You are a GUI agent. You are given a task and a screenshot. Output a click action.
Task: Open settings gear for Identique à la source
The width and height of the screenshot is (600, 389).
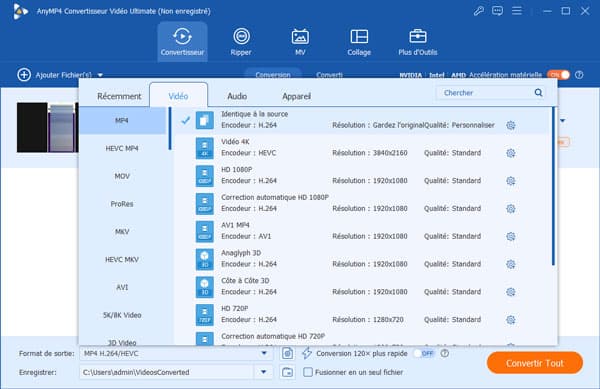tap(510, 125)
